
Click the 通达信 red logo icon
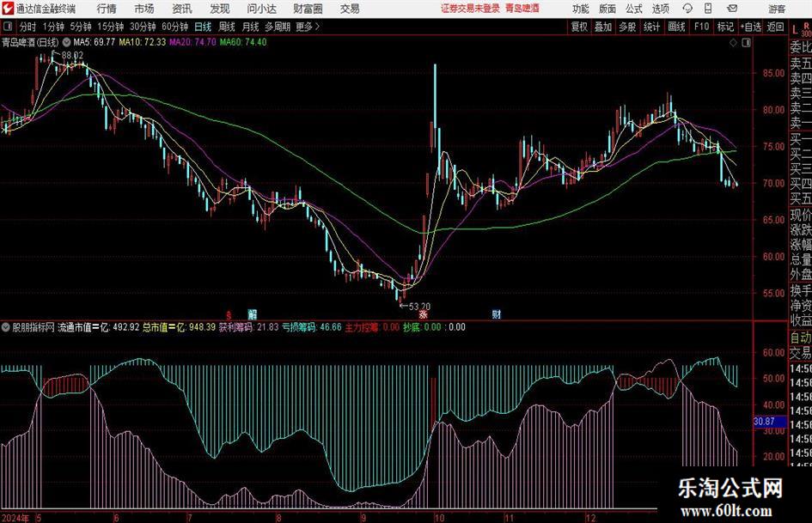pyautogui.click(x=7, y=9)
